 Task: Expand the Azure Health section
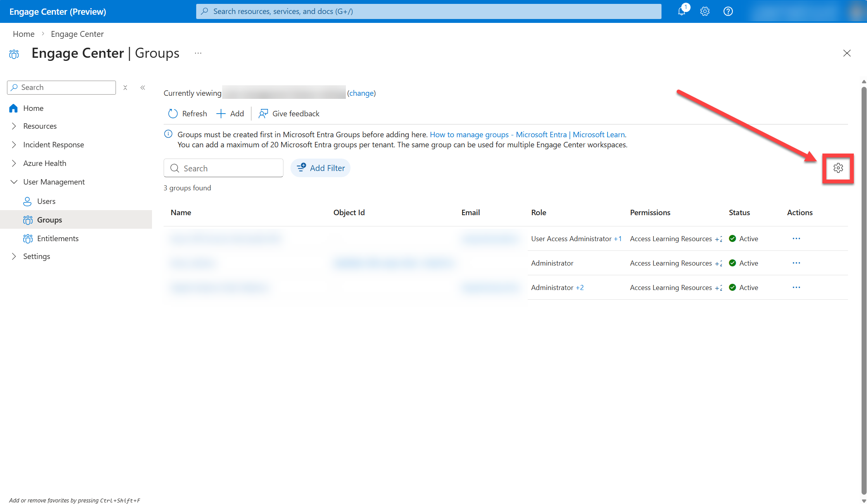click(14, 163)
